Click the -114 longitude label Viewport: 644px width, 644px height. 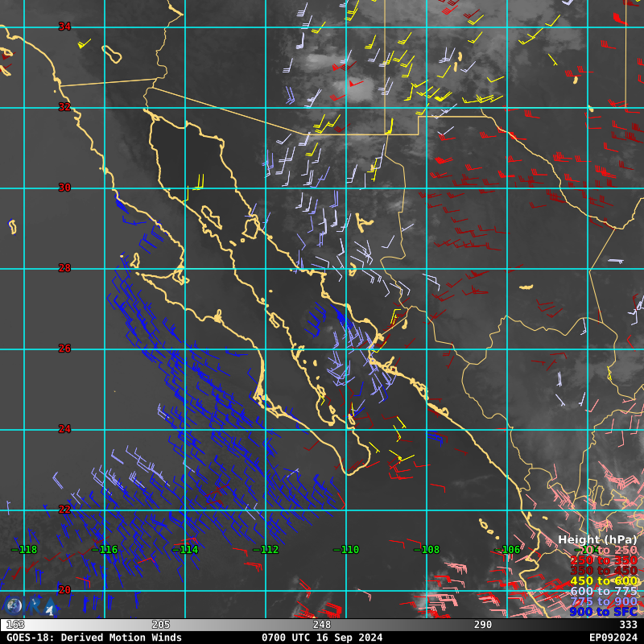pos(185,550)
